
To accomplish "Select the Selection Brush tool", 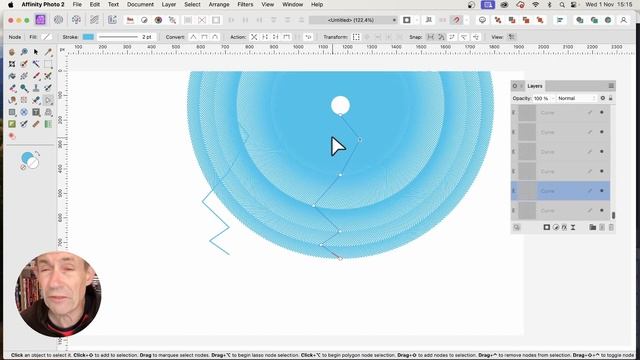I will 24,64.
